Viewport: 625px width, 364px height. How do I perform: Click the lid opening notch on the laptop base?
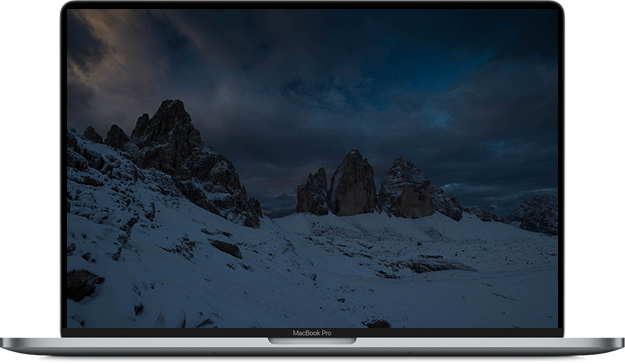pyautogui.click(x=312, y=341)
